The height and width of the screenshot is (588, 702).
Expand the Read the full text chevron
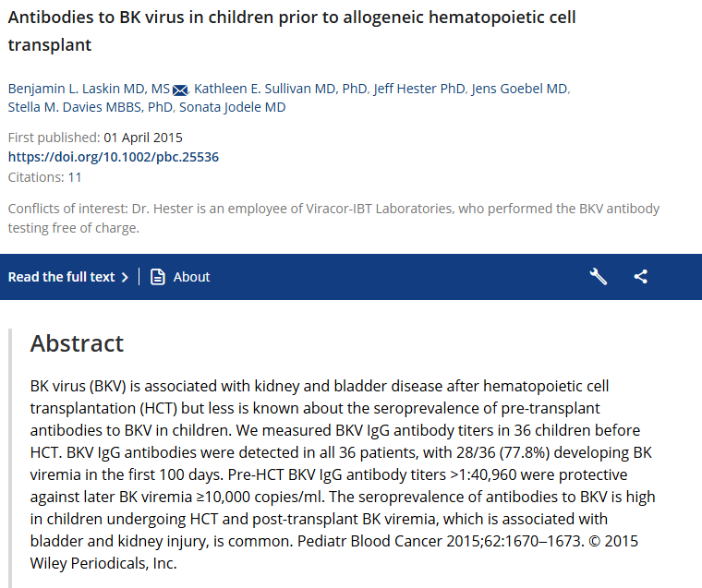pyautogui.click(x=125, y=277)
